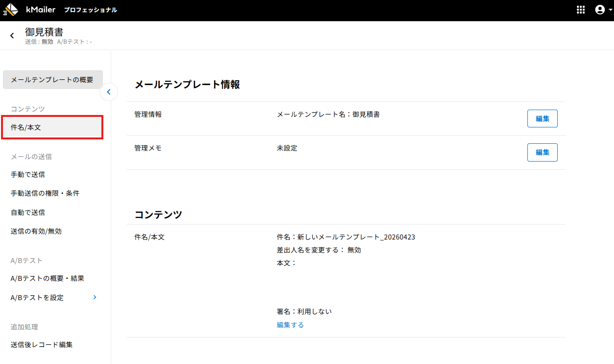
Task: Collapse the sidebar with the round chevron button
Action: [x=109, y=91]
